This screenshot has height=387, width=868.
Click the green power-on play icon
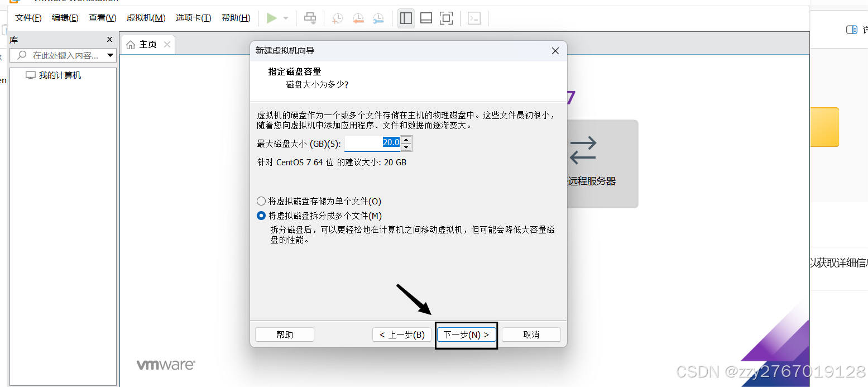[x=272, y=18]
